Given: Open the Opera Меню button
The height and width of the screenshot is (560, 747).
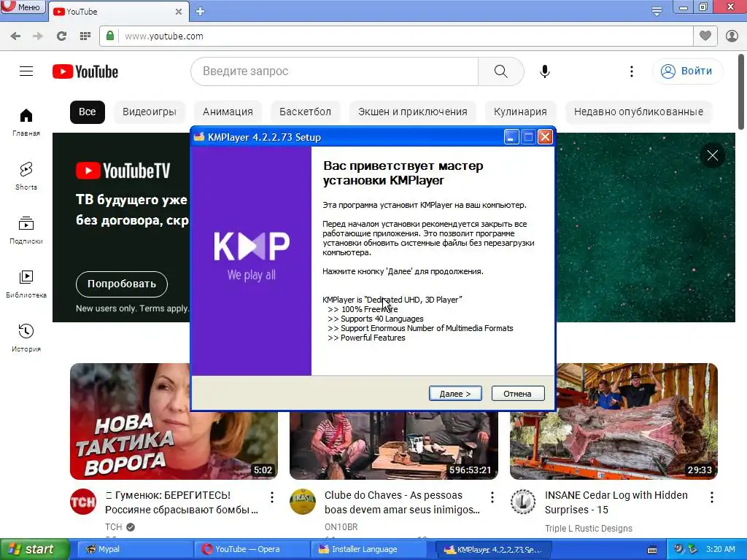Looking at the screenshot, I should pyautogui.click(x=23, y=7).
